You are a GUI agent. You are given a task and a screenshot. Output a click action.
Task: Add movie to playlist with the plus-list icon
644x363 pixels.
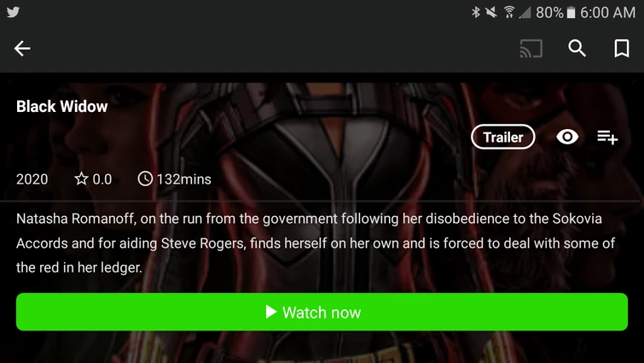pyautogui.click(x=607, y=138)
